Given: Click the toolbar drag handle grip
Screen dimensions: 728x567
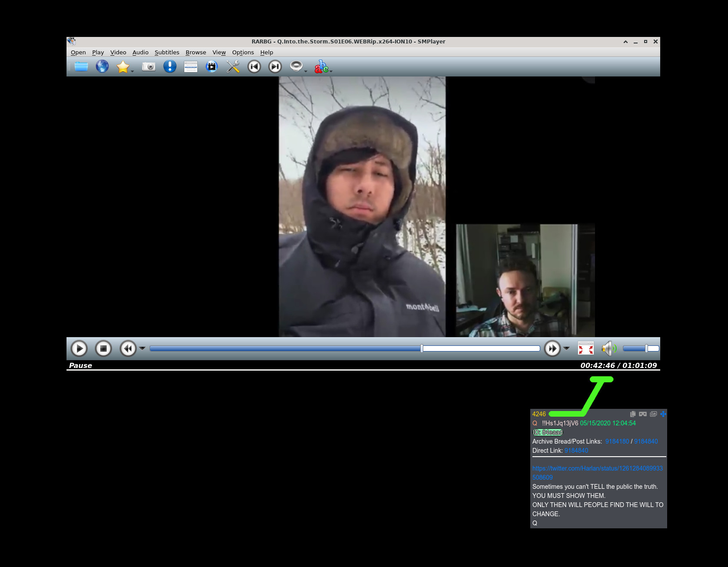Looking at the screenshot, I should (x=69, y=66).
